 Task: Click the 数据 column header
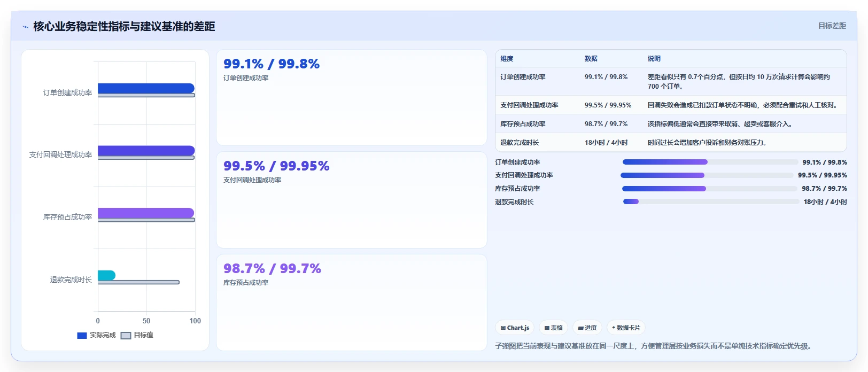(591, 59)
